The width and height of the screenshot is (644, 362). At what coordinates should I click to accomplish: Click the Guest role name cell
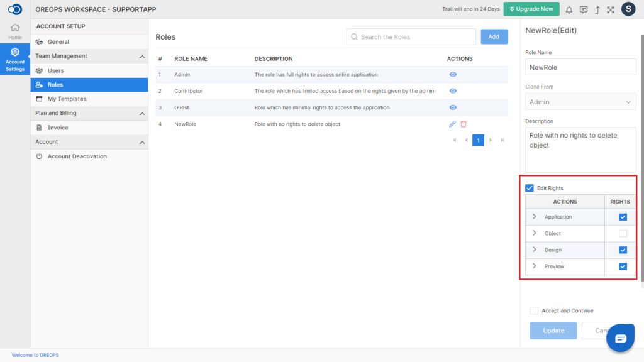click(x=182, y=107)
